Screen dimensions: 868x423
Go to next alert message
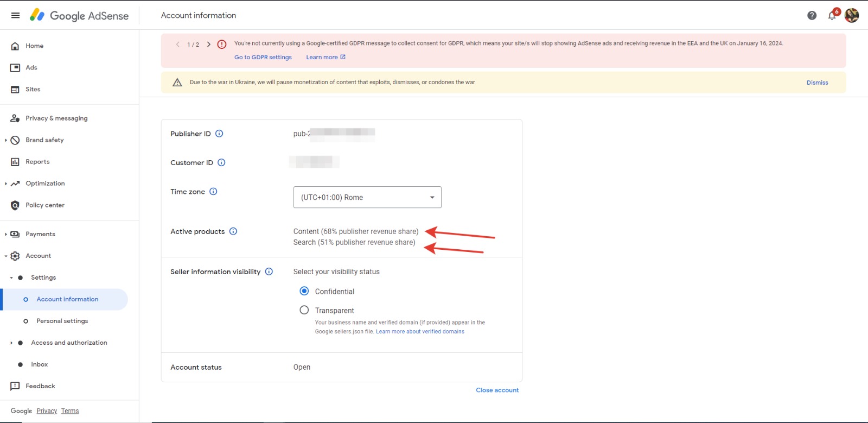(x=209, y=45)
